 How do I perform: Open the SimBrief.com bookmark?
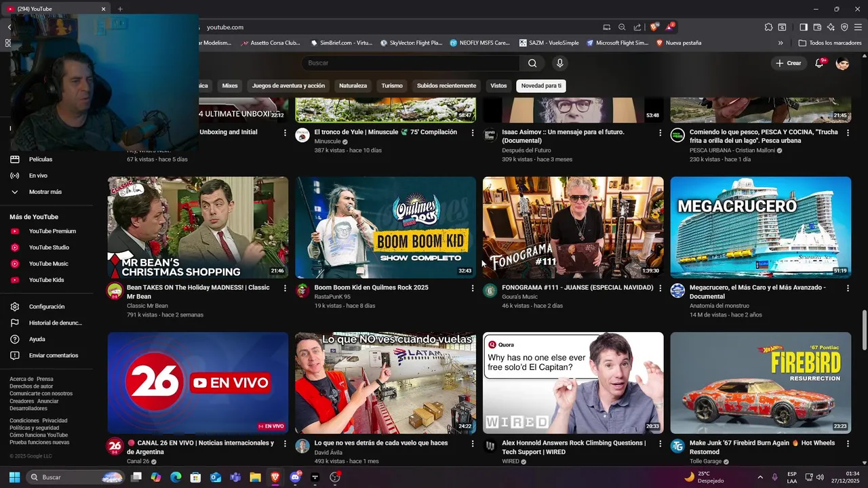coord(342,43)
